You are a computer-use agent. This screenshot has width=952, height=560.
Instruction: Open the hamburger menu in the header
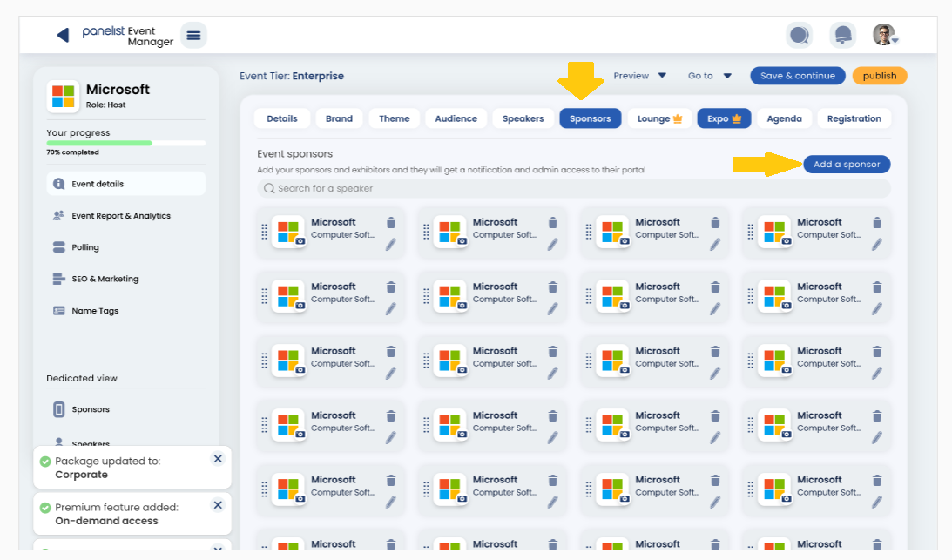click(x=193, y=35)
